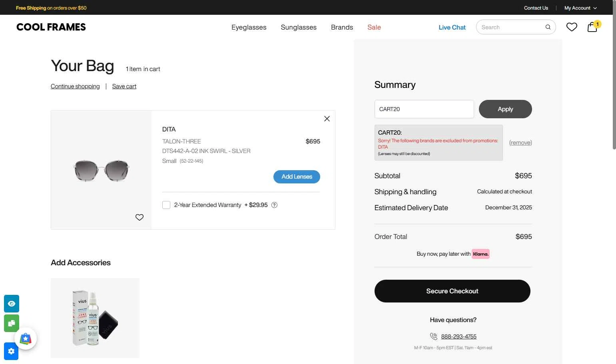
Task: Open the wishlist heart icon in header
Action: coord(572,27)
